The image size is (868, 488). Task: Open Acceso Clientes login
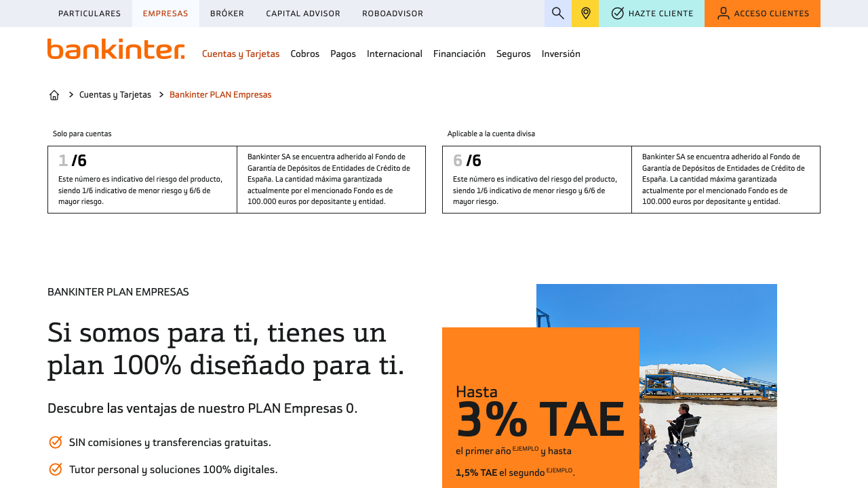pos(762,14)
